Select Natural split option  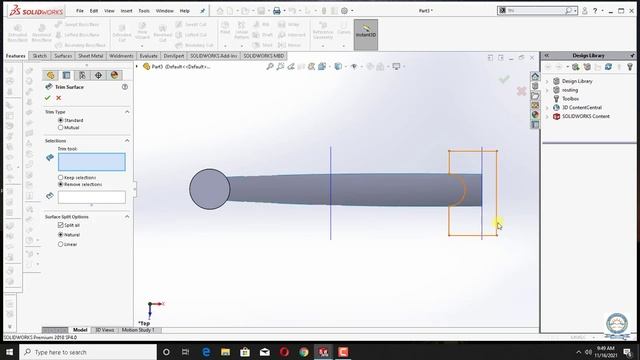click(x=60, y=235)
